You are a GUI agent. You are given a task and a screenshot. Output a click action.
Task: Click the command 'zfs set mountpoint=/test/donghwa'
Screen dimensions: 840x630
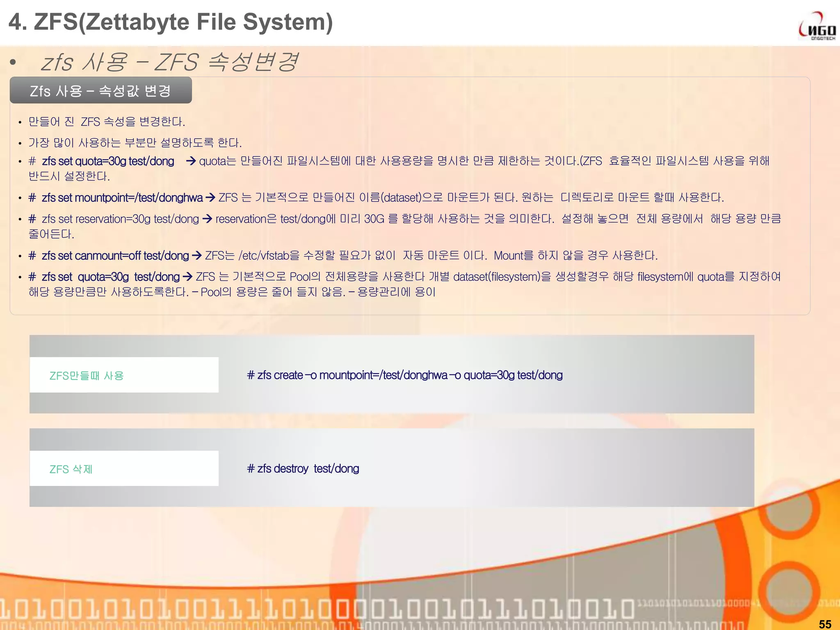[122, 198]
